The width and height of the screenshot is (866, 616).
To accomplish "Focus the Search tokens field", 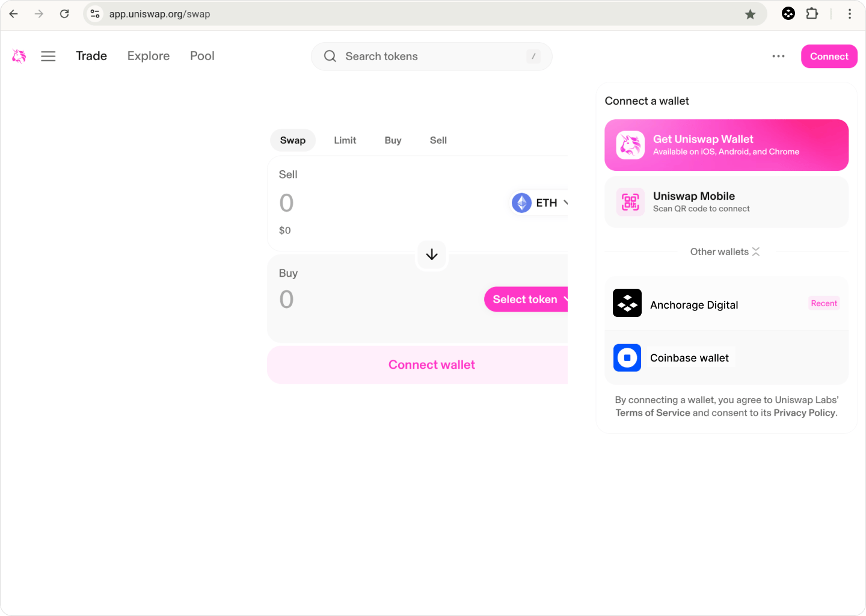I will [432, 56].
